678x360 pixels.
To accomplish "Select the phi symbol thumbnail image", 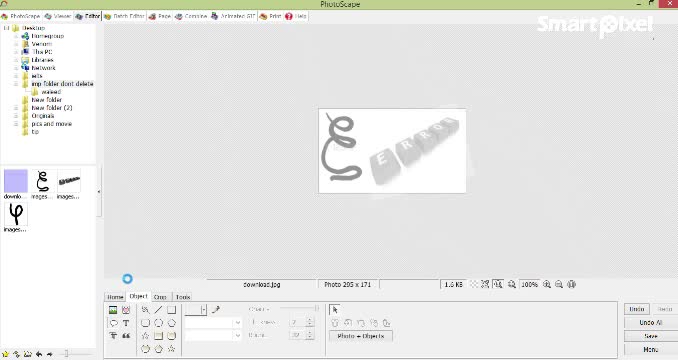I will [16, 215].
